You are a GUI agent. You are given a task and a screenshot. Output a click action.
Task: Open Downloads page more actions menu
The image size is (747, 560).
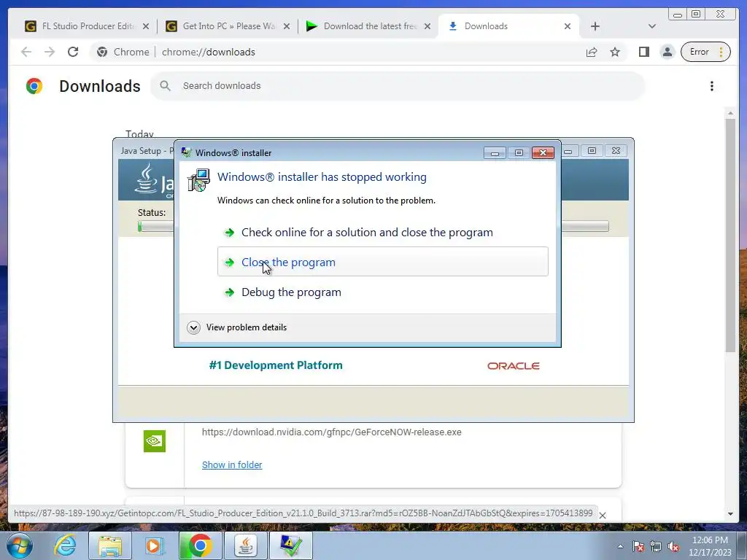pyautogui.click(x=712, y=86)
